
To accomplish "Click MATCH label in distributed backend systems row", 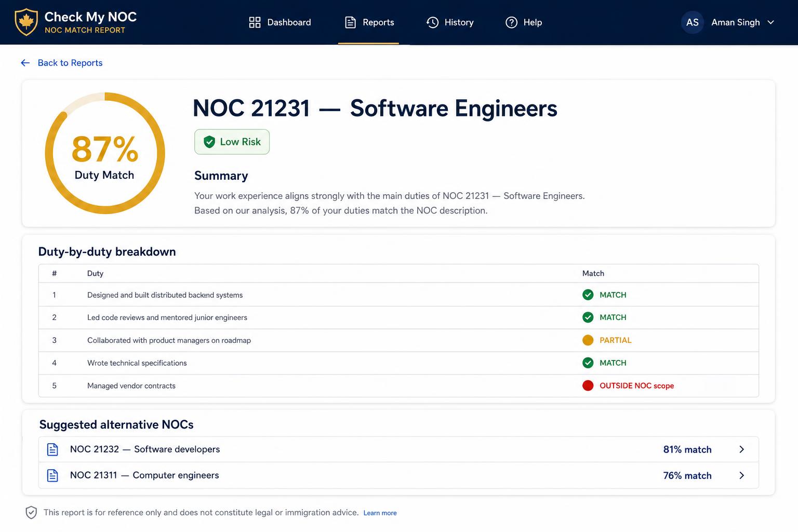I will [613, 295].
